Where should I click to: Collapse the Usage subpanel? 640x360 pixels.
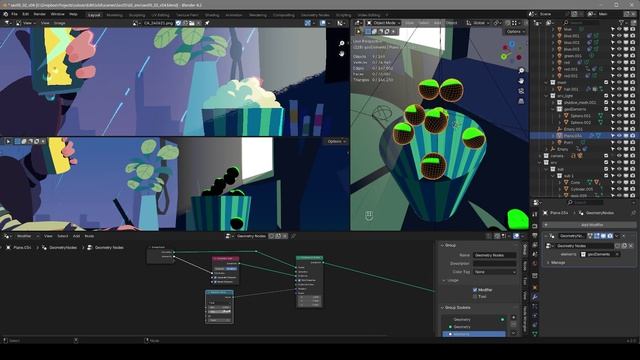tap(452, 280)
